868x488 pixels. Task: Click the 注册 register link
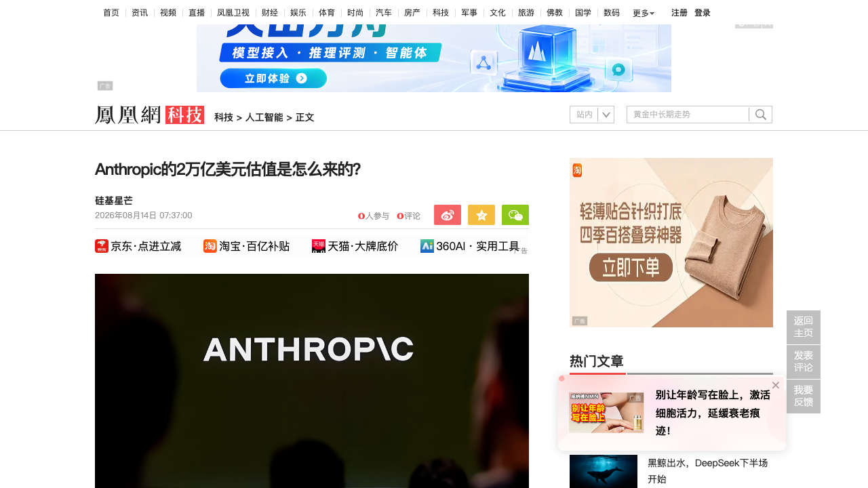(x=679, y=13)
